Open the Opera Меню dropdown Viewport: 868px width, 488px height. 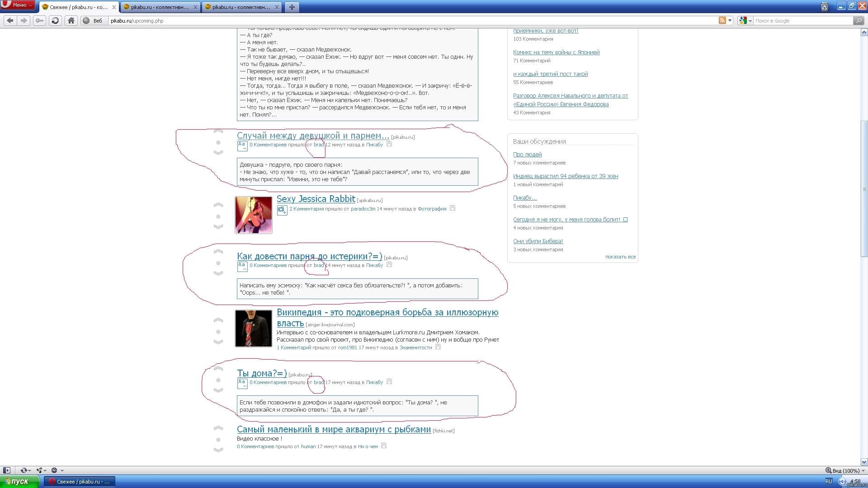[19, 5]
